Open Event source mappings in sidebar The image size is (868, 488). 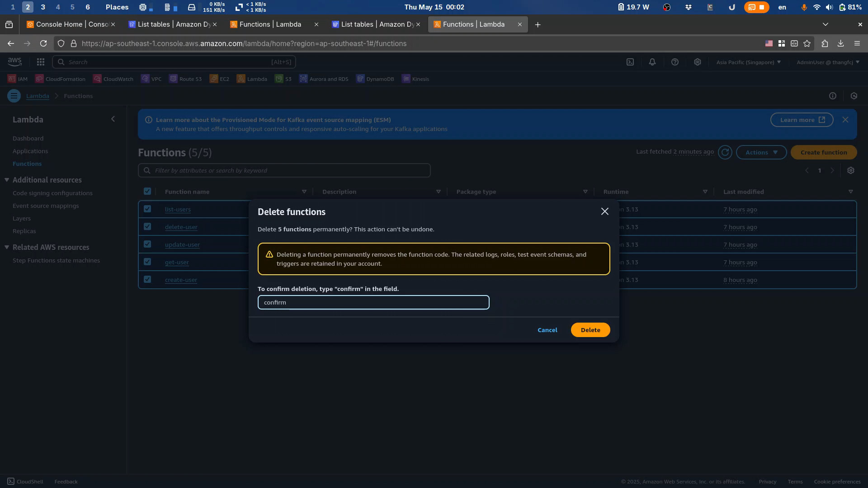click(46, 206)
